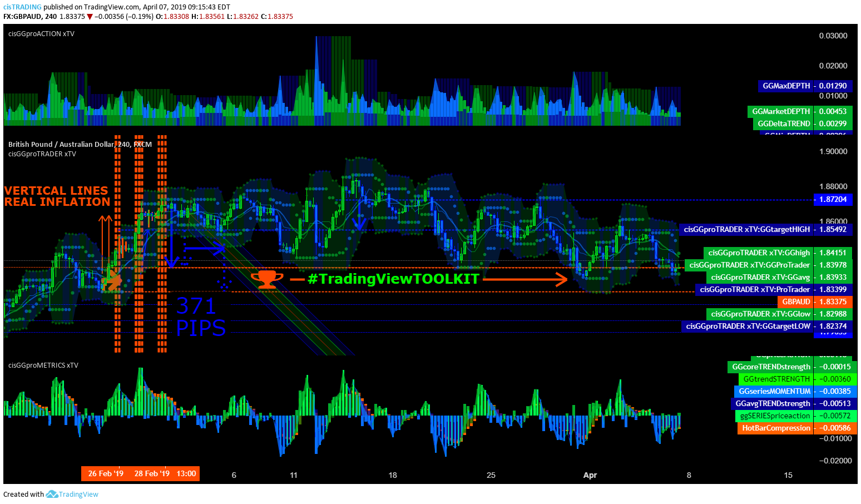Click the GGlow price label

tap(760, 314)
